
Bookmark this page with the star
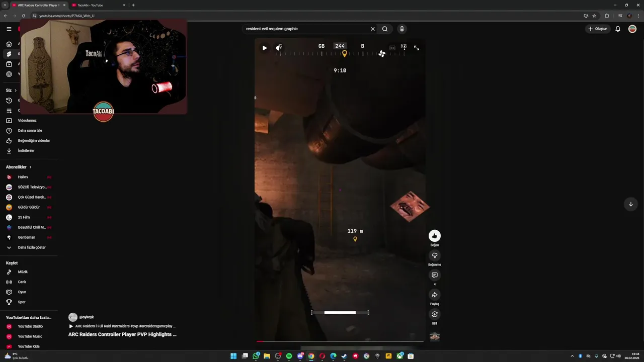point(594,16)
